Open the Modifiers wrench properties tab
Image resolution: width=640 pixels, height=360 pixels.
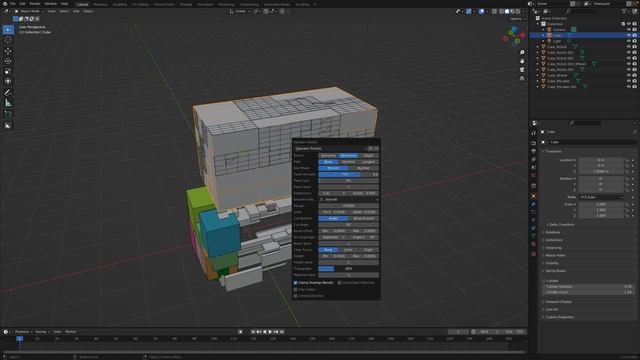(533, 204)
